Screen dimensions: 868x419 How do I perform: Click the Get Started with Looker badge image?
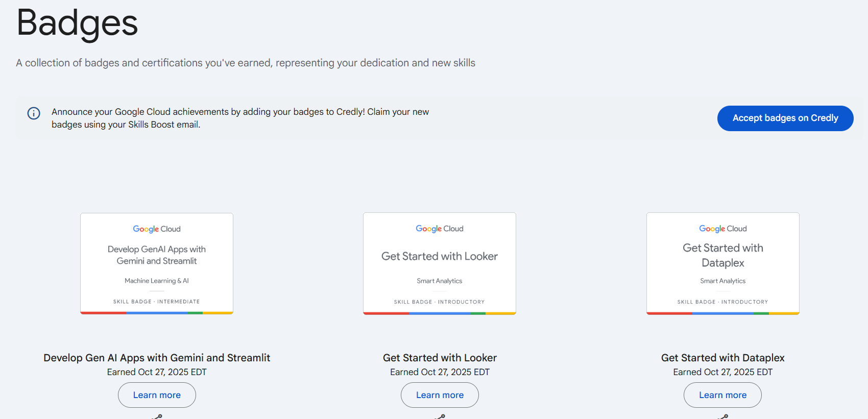tap(439, 263)
